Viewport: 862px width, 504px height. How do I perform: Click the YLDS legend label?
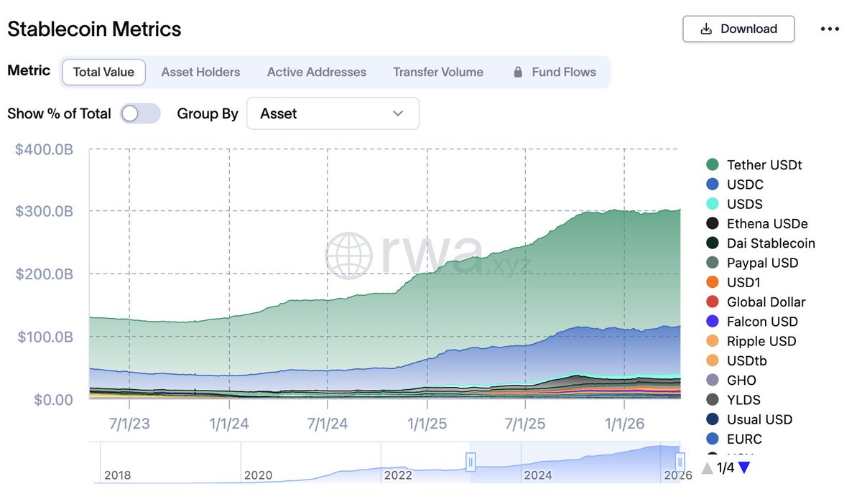pos(743,400)
